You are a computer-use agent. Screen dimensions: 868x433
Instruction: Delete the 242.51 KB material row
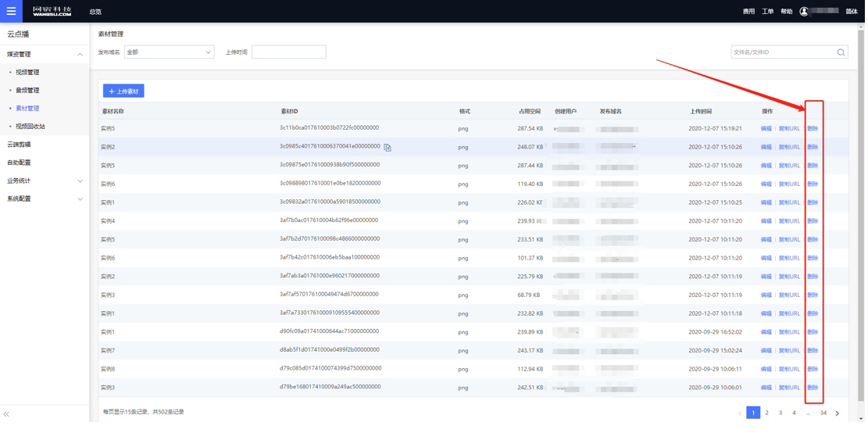812,388
